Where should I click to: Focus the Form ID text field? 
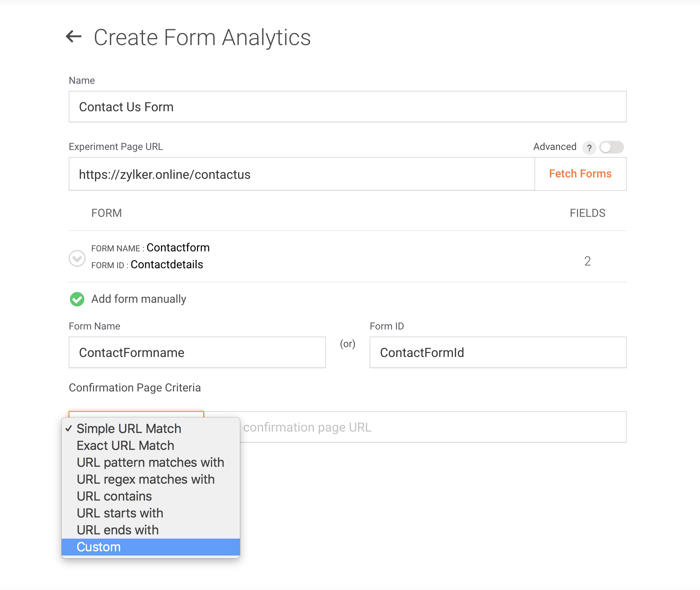(x=497, y=352)
